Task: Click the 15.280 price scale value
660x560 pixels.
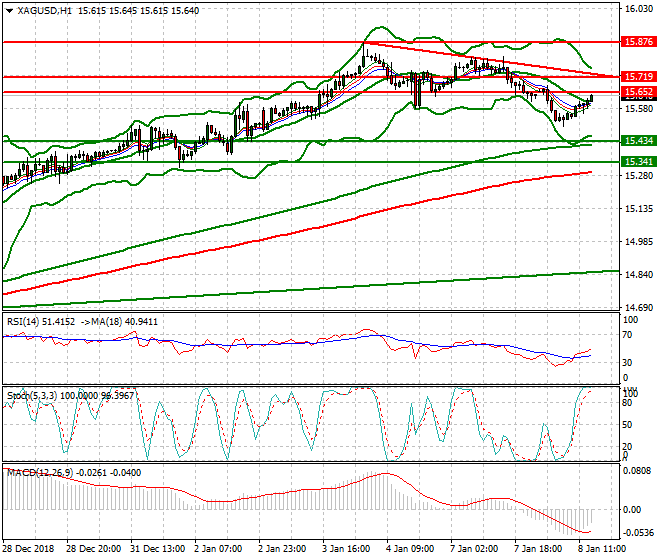Action: 639,176
